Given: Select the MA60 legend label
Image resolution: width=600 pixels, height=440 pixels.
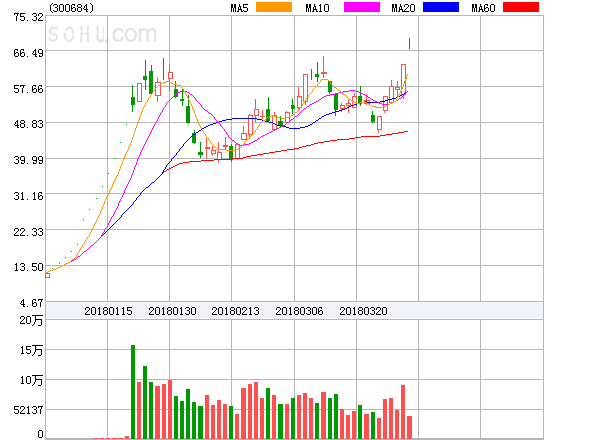Looking at the screenshot, I should (482, 8).
